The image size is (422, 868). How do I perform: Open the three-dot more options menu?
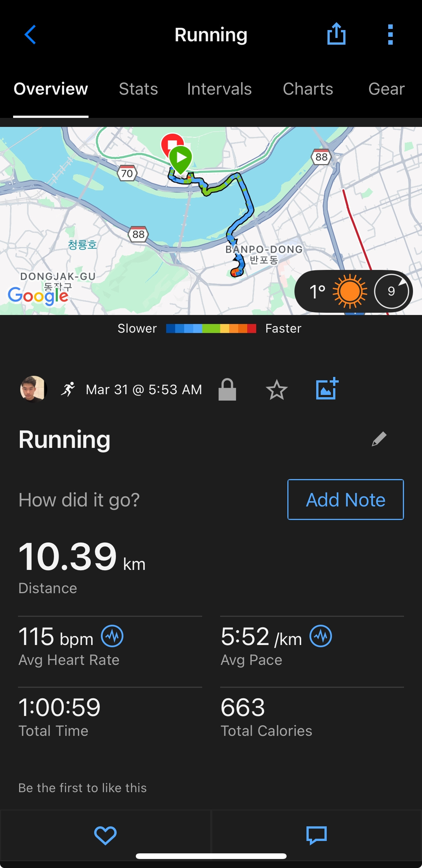tap(390, 35)
